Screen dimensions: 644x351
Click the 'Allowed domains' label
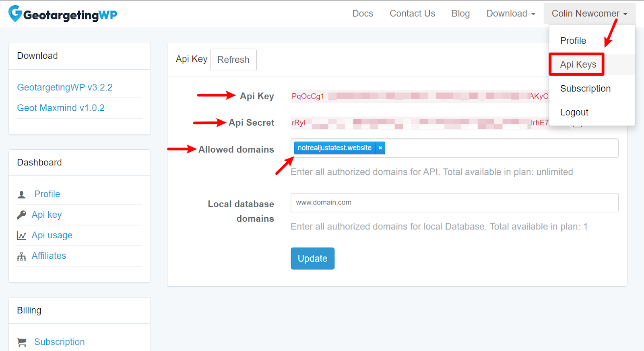(236, 149)
